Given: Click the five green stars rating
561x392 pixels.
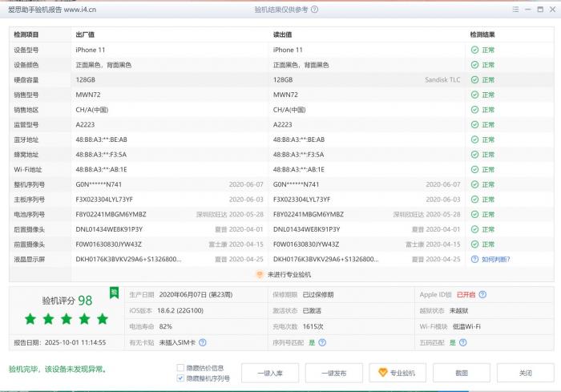Looking at the screenshot, I should (x=66, y=319).
